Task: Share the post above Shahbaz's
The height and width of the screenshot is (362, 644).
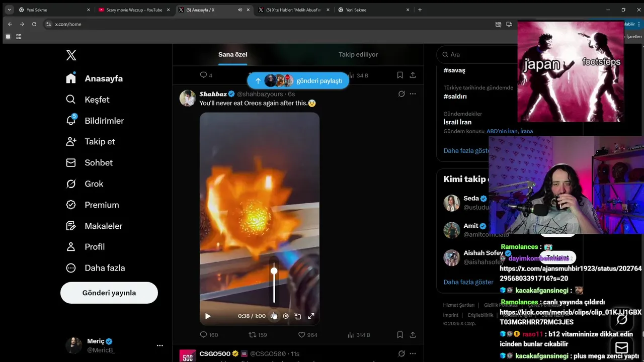Action: coord(413,75)
